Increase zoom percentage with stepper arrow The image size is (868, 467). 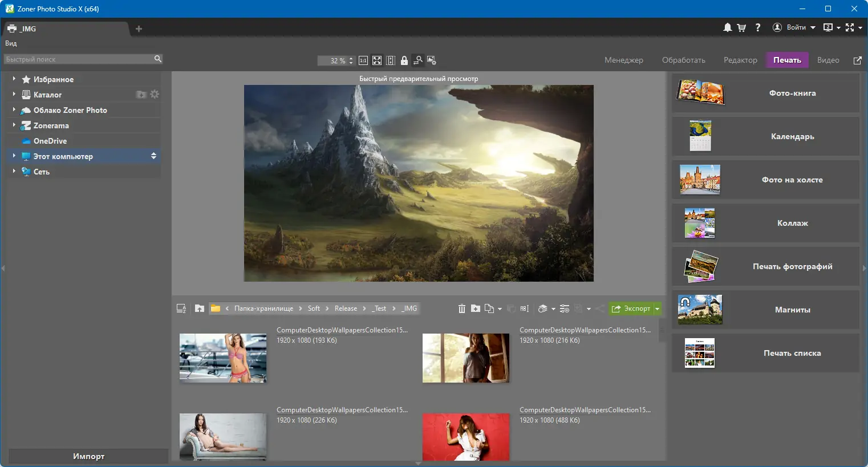point(351,58)
